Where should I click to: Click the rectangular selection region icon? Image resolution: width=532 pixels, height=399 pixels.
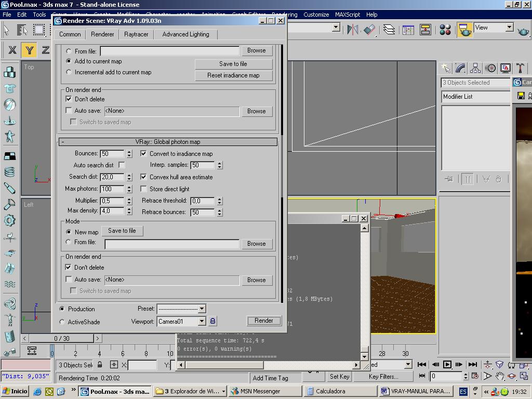(x=39, y=30)
